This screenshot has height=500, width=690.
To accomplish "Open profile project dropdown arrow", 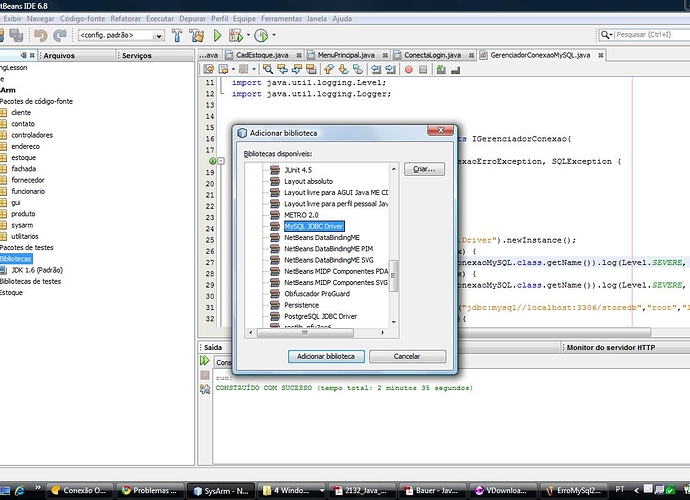I will [x=274, y=35].
